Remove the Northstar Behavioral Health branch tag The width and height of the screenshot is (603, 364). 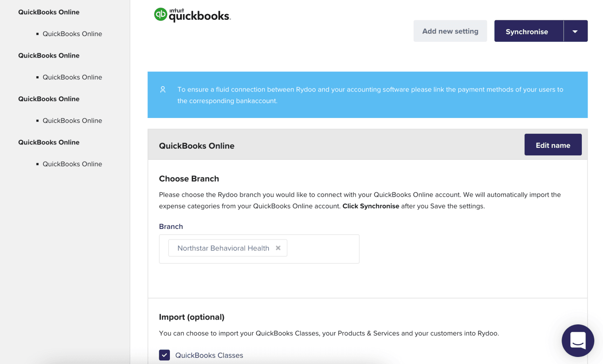click(x=278, y=248)
